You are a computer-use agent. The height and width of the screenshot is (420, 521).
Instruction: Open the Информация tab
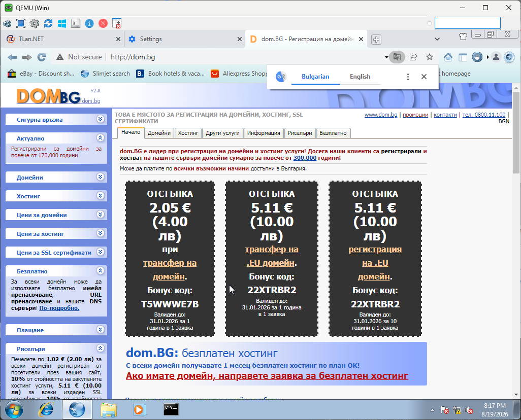pyautogui.click(x=264, y=133)
